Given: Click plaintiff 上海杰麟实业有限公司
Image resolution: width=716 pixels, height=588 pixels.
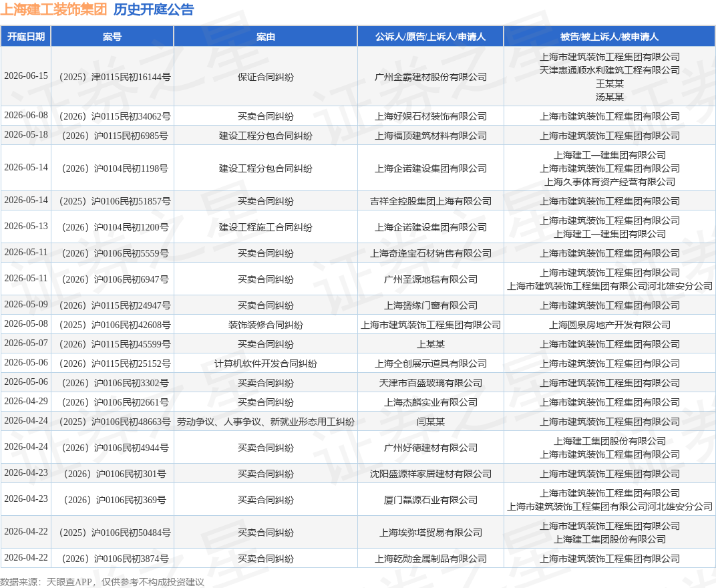Looking at the screenshot, I should click(431, 402).
